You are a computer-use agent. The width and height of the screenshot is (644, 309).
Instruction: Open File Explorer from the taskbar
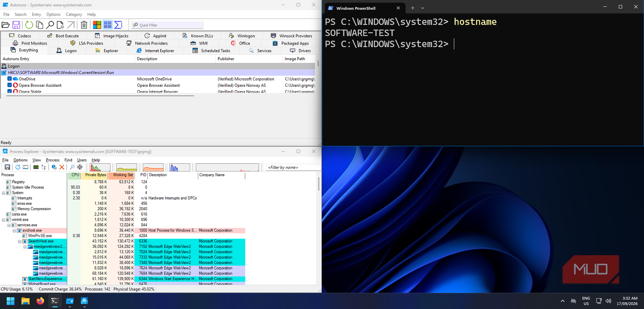pos(25,301)
